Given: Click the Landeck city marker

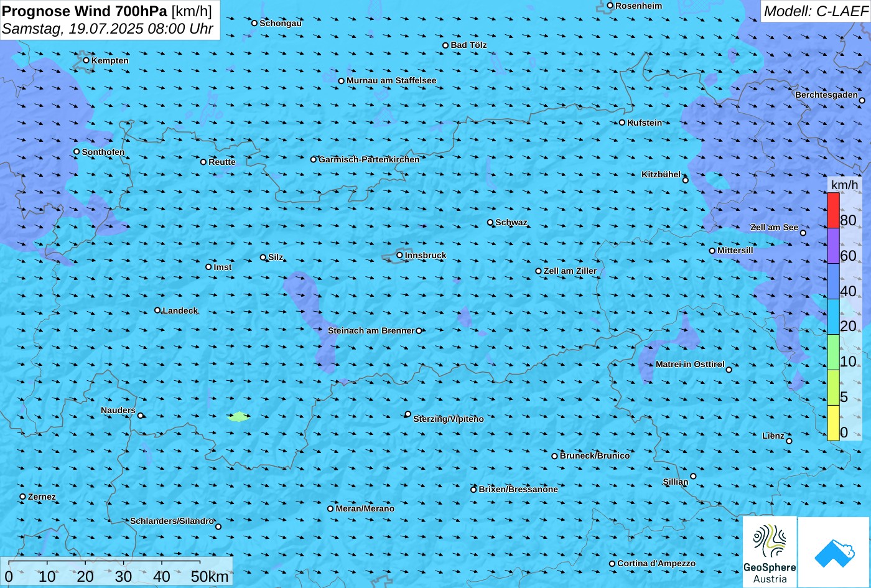Looking at the screenshot, I should tap(157, 310).
